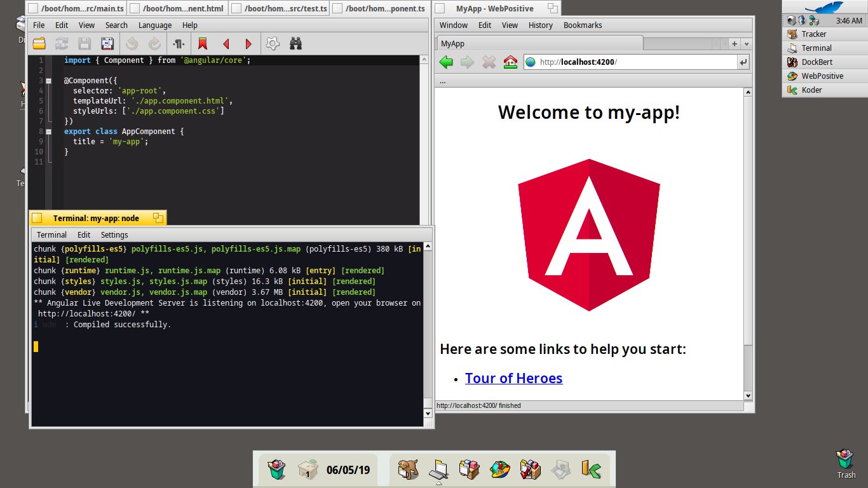Open the Window menu in WebPositive
Viewport: 868px width, 488px height.
pyautogui.click(x=454, y=25)
